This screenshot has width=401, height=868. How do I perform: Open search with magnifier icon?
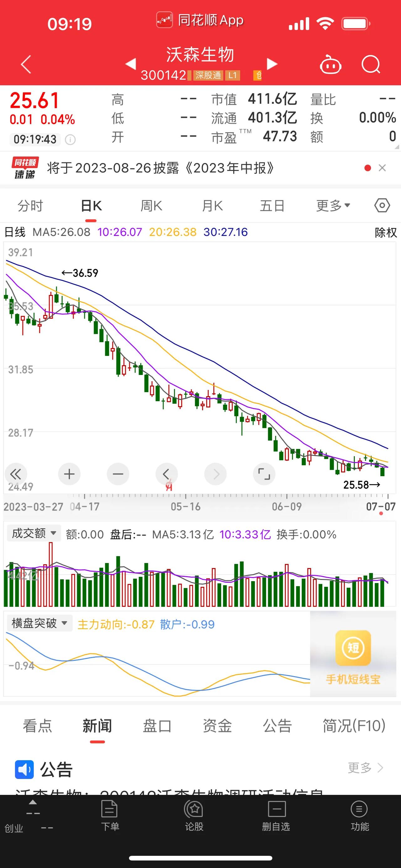pyautogui.click(x=371, y=64)
